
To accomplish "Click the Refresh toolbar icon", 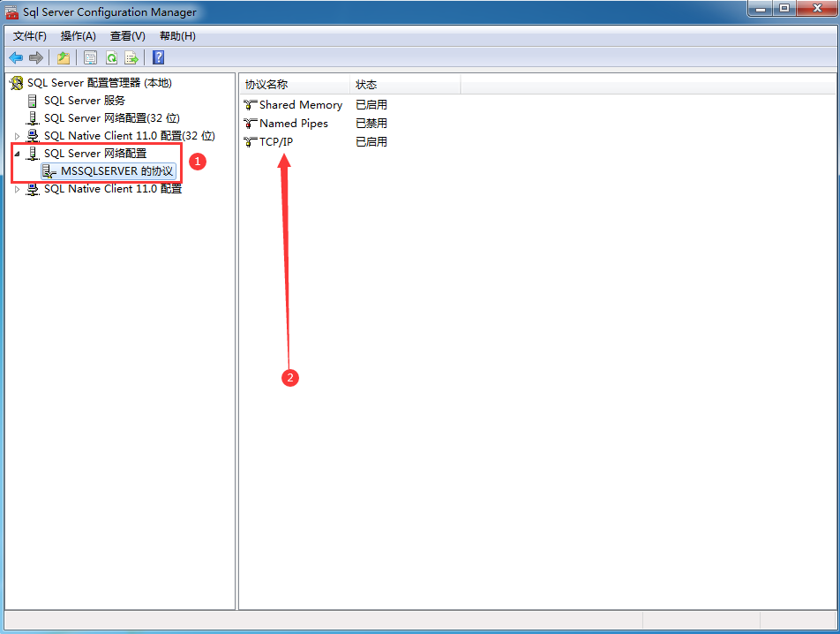I will click(111, 57).
